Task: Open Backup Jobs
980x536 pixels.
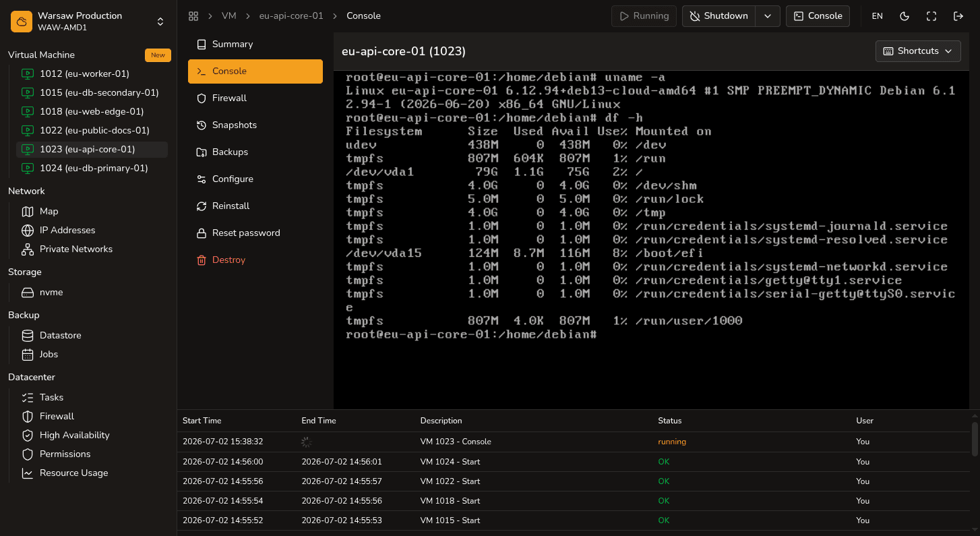Action: (92, 354)
